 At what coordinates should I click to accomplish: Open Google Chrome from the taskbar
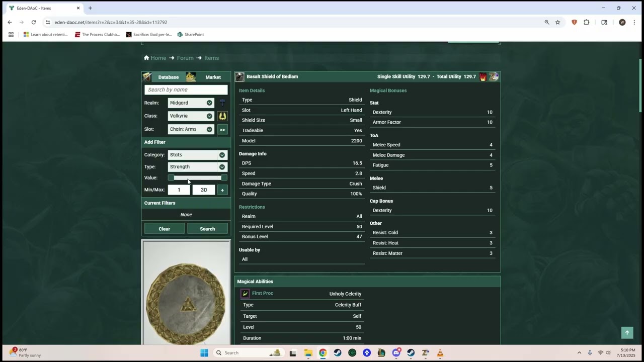pyautogui.click(x=323, y=353)
